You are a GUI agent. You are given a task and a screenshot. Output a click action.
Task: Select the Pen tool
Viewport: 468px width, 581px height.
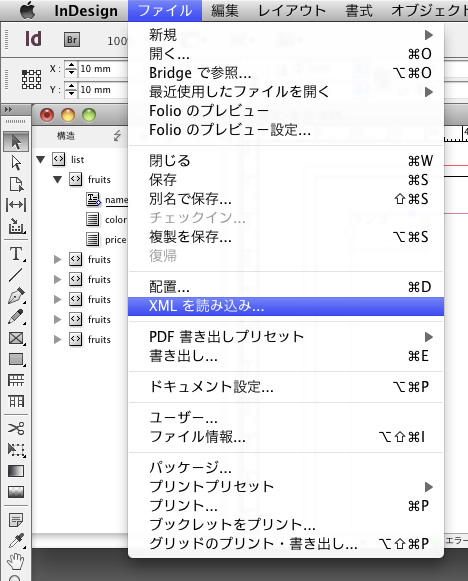tap(16, 296)
